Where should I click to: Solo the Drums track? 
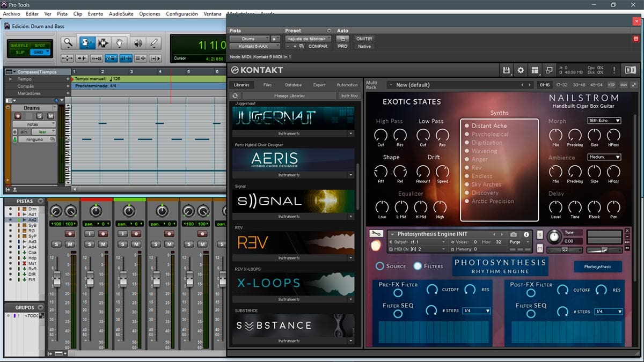(40, 116)
